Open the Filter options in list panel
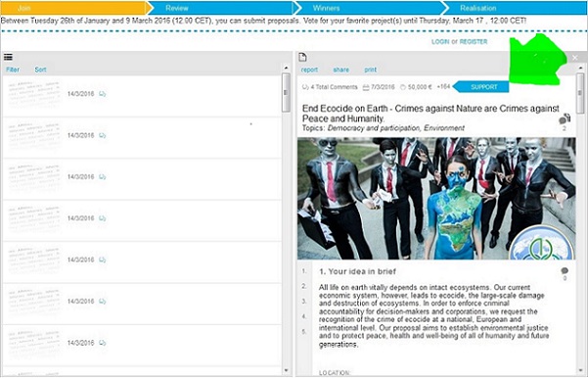Viewport: 588px width, 378px height. (x=13, y=70)
